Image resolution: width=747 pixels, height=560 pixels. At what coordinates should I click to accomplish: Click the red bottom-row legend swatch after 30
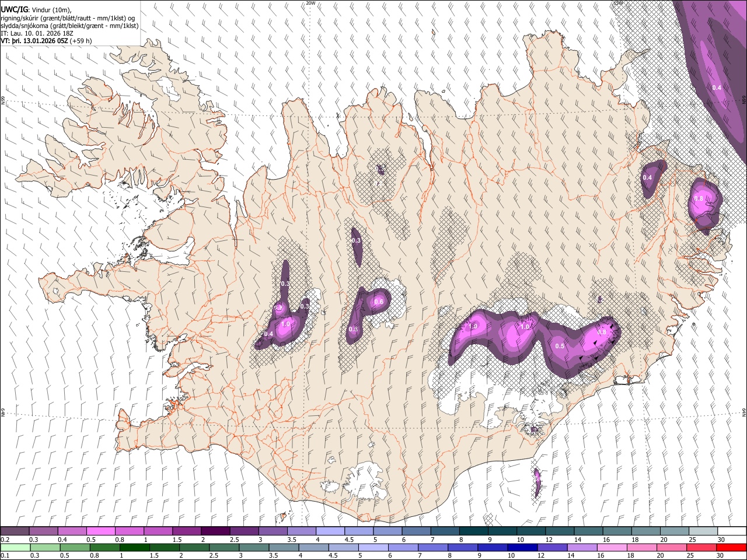(731, 547)
